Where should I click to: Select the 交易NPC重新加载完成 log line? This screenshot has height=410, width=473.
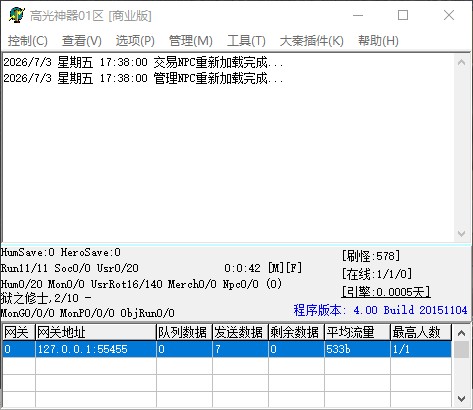pyautogui.click(x=143, y=62)
